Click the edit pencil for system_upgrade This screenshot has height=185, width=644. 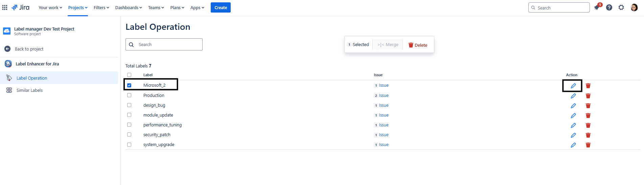(573, 145)
